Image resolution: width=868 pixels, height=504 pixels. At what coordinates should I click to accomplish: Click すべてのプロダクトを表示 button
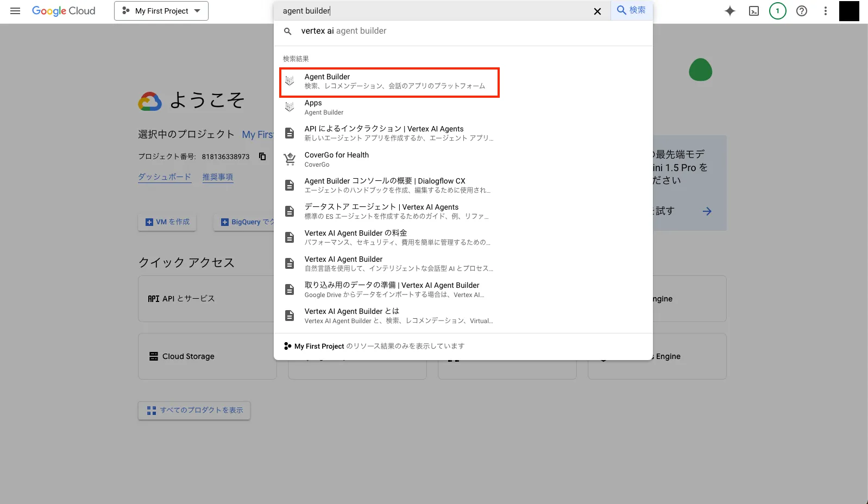[194, 410]
